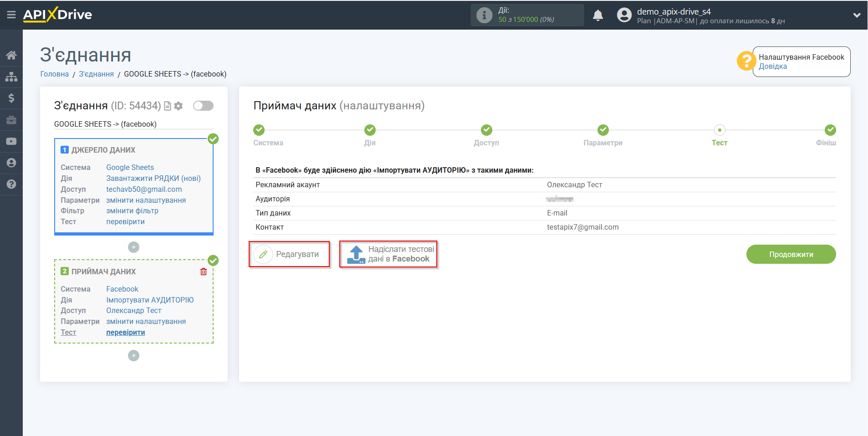Add a step after data receiver block
Screen dimensions: 868x436
click(x=133, y=355)
